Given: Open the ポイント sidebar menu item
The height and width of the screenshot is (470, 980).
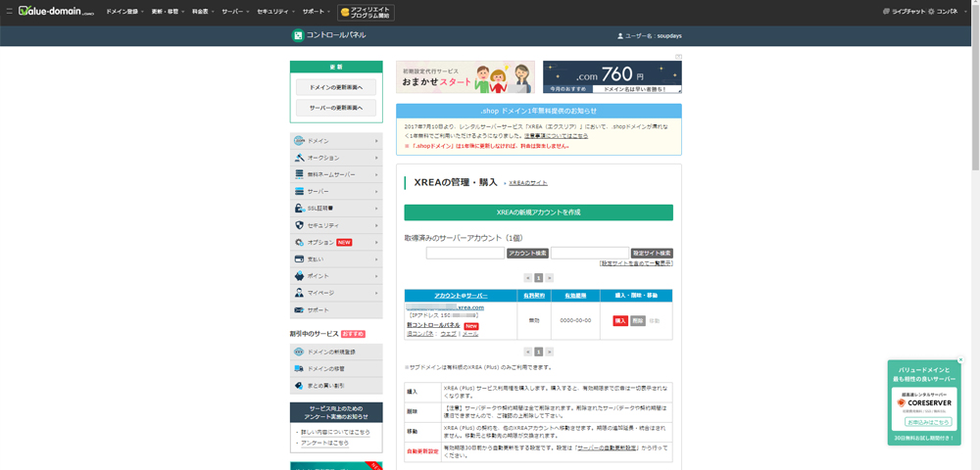Looking at the screenshot, I should coord(336,276).
